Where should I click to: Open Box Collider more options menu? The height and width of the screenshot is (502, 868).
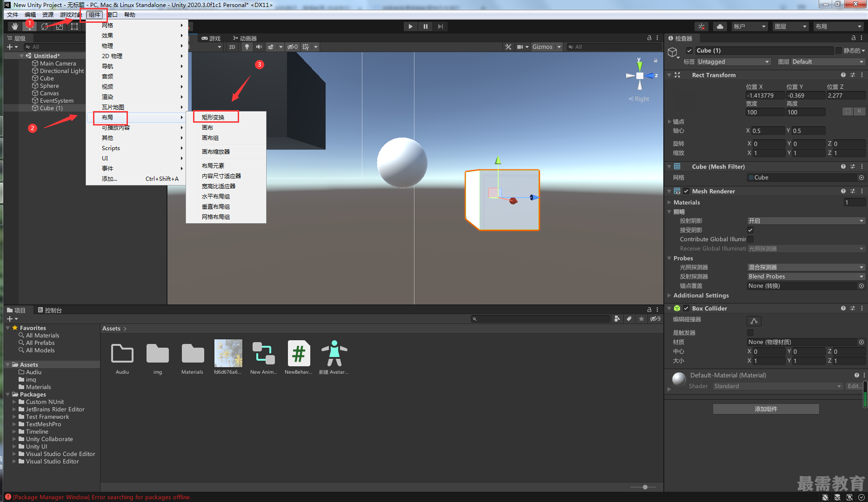pos(862,308)
